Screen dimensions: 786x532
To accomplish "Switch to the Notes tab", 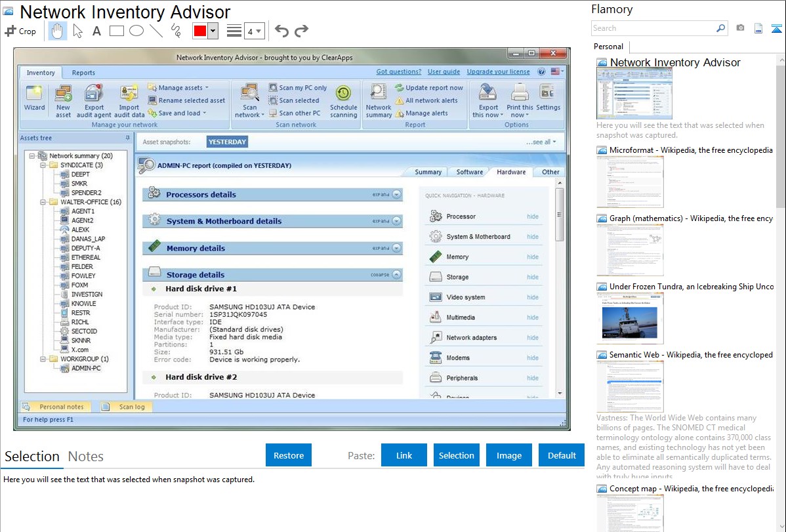I will point(86,457).
